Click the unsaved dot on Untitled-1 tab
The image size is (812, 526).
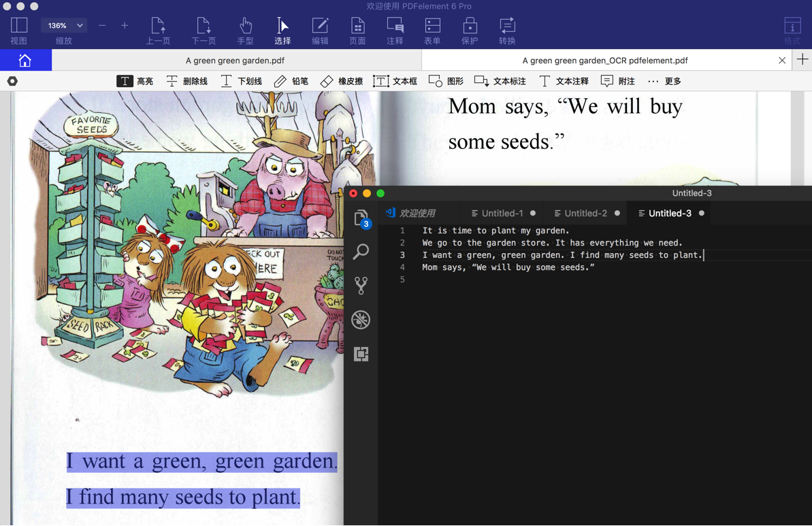click(533, 213)
